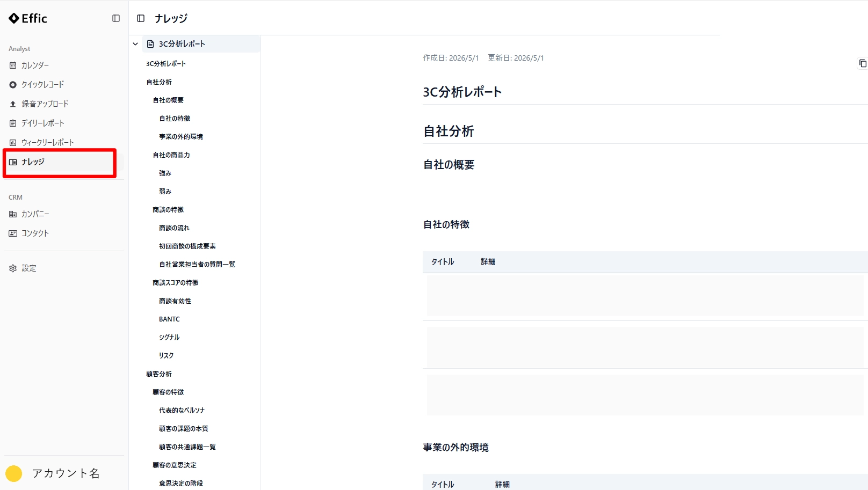
Task: Jump to 自社の概要 in the outline
Action: pos(168,100)
